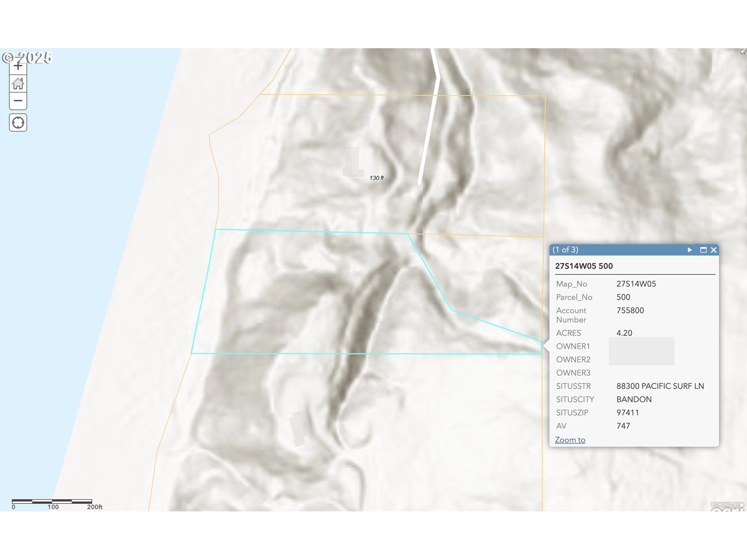The height and width of the screenshot is (560, 747).
Task: Click the Home default extent icon
Action: point(18,83)
